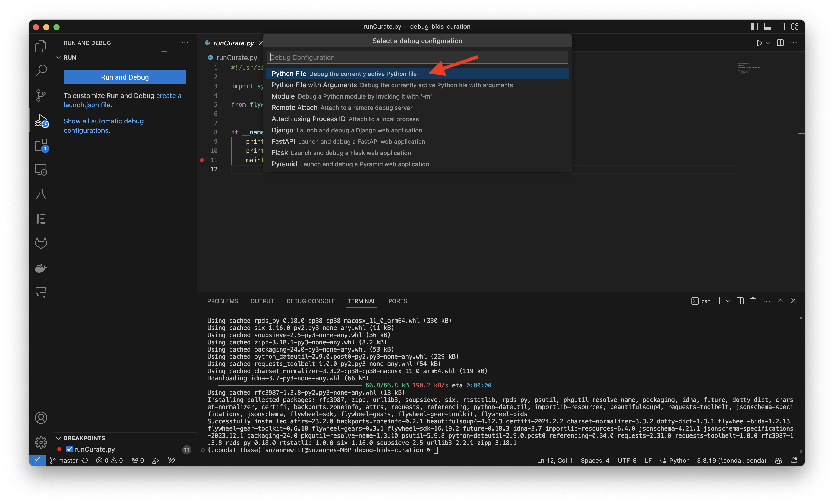Split the editor to the right
Viewport: 834px width, 504px height.
tap(780, 43)
